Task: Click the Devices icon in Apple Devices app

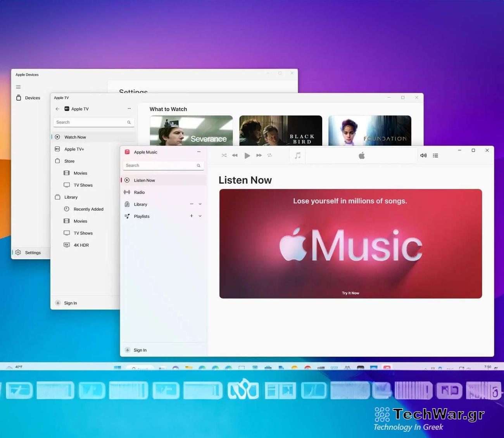Action: click(33, 98)
